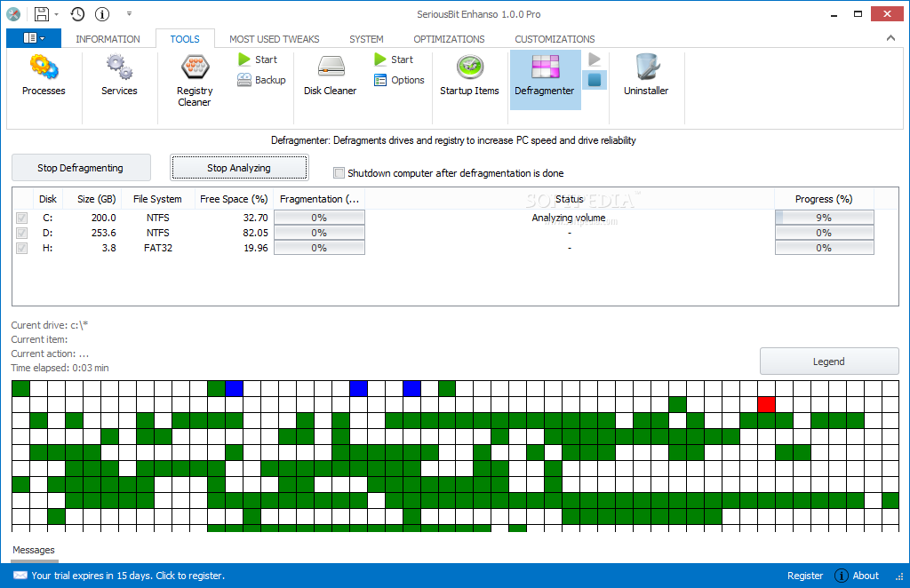Click the registry Backup button

click(x=262, y=80)
